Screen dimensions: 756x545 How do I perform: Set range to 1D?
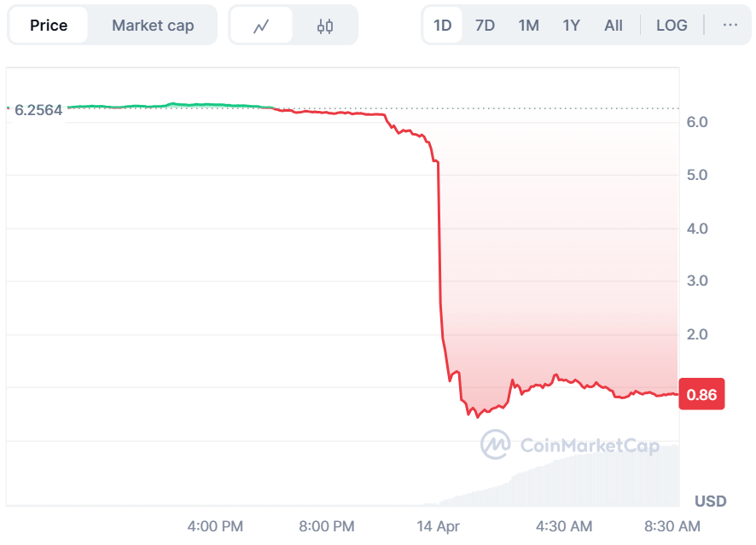[443, 26]
